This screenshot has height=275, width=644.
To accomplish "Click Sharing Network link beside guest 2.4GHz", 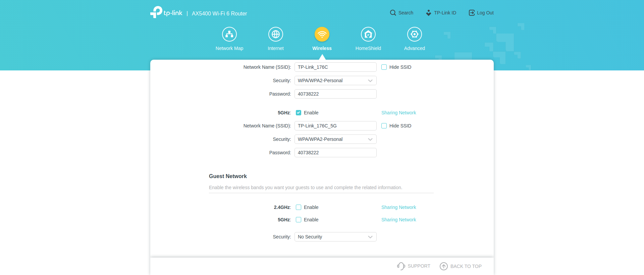I will pos(398,207).
